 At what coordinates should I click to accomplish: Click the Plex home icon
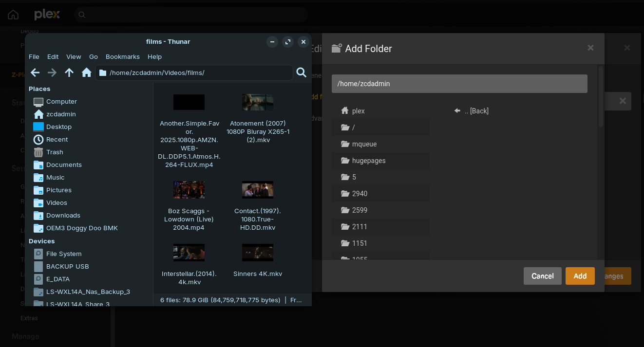(13, 15)
